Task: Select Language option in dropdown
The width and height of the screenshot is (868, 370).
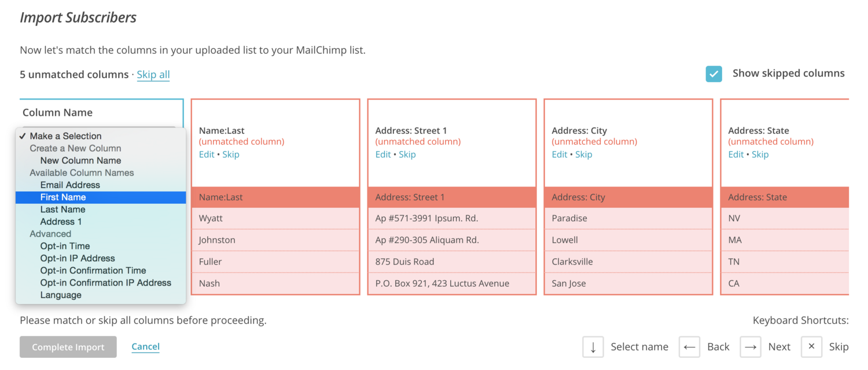Action: click(61, 295)
